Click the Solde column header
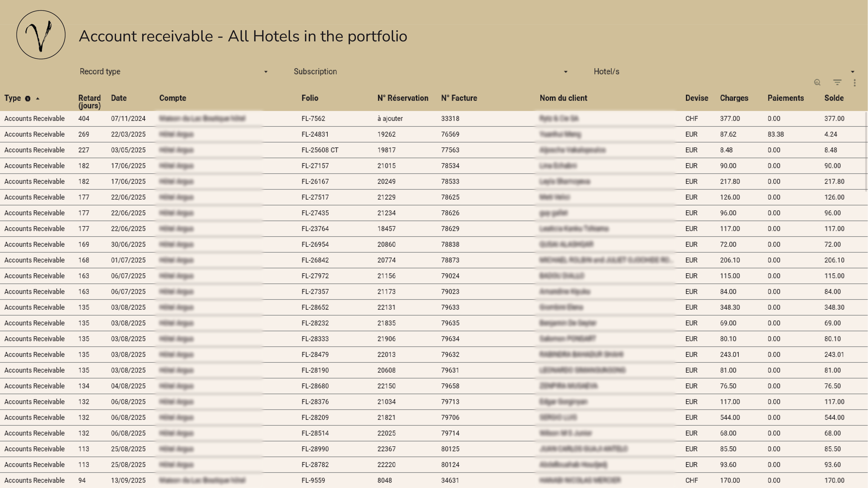Viewport: 868px width, 488px height. [x=834, y=98]
